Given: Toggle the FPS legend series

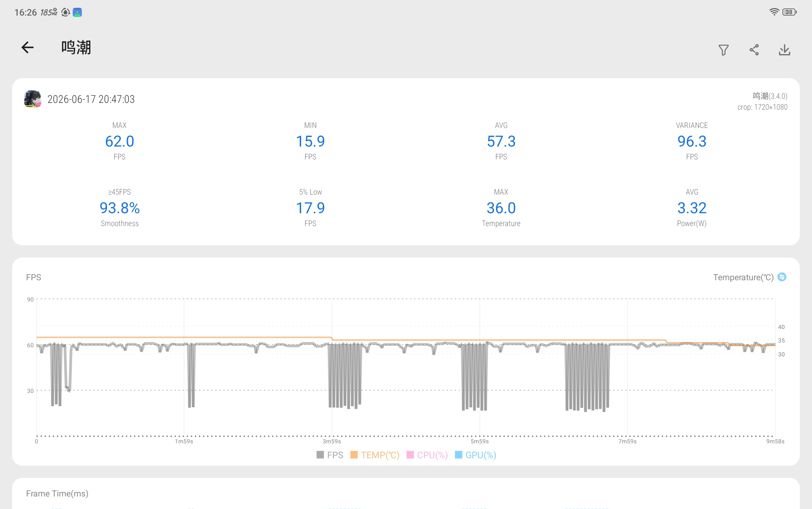Looking at the screenshot, I should (330, 455).
